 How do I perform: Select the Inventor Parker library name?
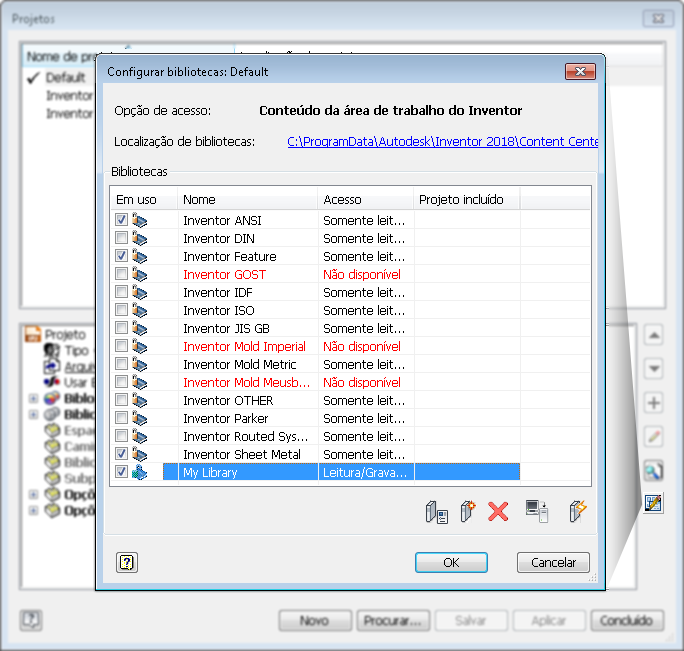pos(226,418)
